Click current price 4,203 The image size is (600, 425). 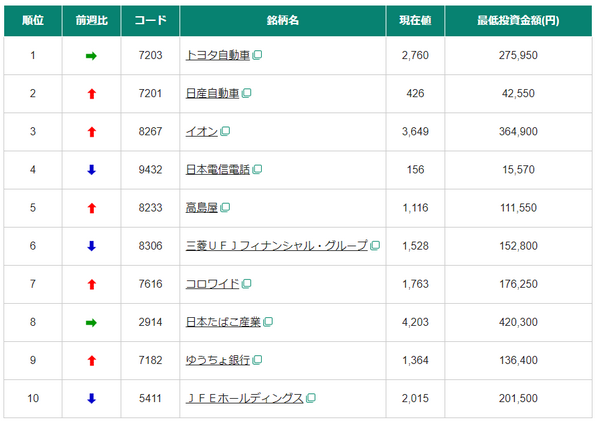[415, 322]
